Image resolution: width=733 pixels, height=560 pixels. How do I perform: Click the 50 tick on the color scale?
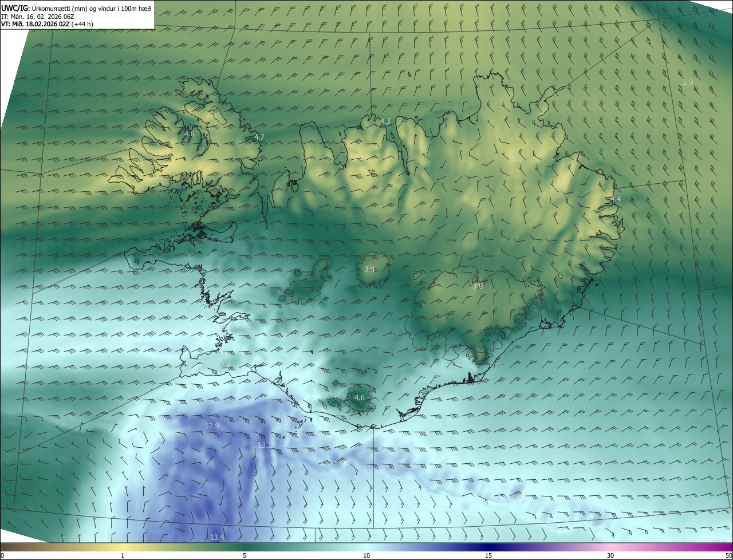[x=728, y=555]
